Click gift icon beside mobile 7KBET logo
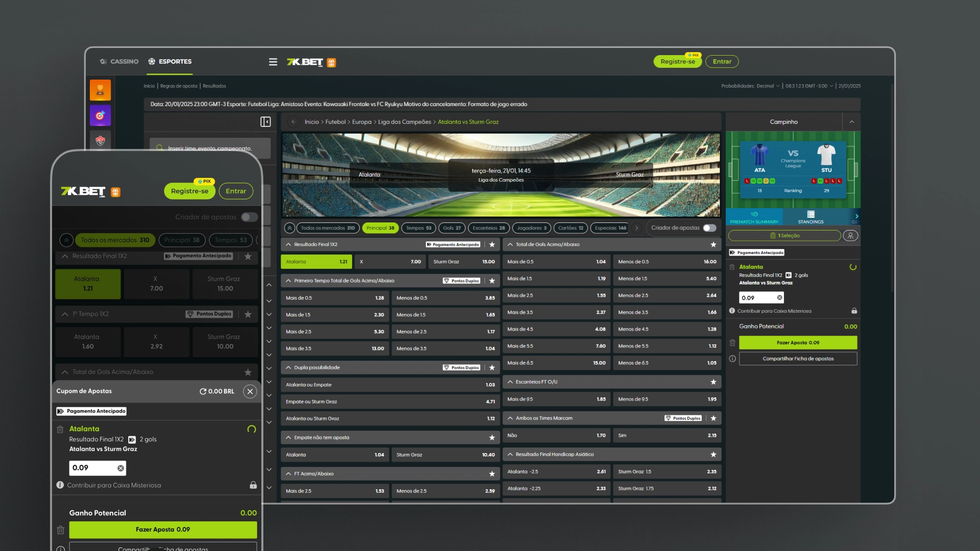 (116, 192)
